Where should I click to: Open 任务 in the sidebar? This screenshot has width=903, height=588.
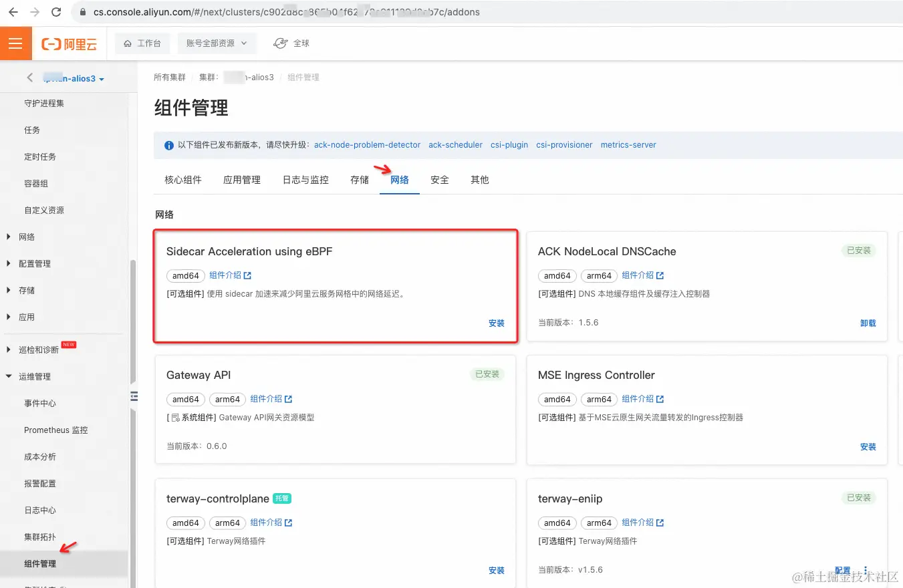[32, 130]
